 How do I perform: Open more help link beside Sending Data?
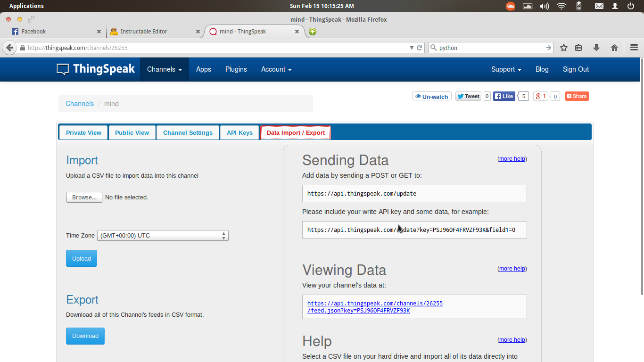point(512,159)
